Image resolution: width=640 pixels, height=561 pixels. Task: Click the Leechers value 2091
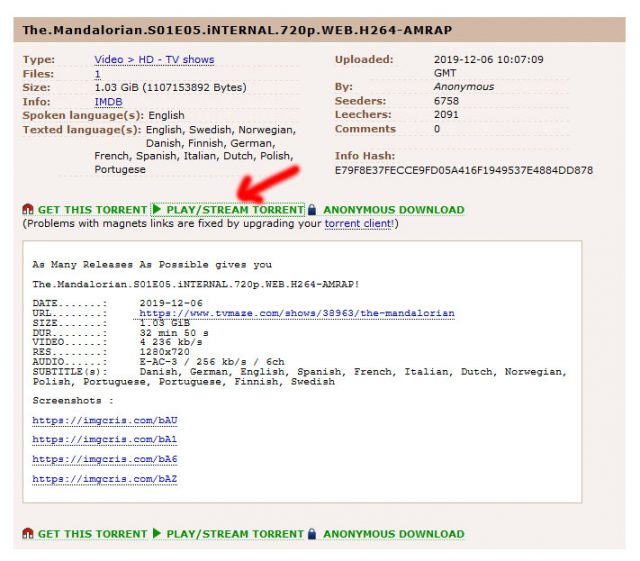[x=446, y=115]
